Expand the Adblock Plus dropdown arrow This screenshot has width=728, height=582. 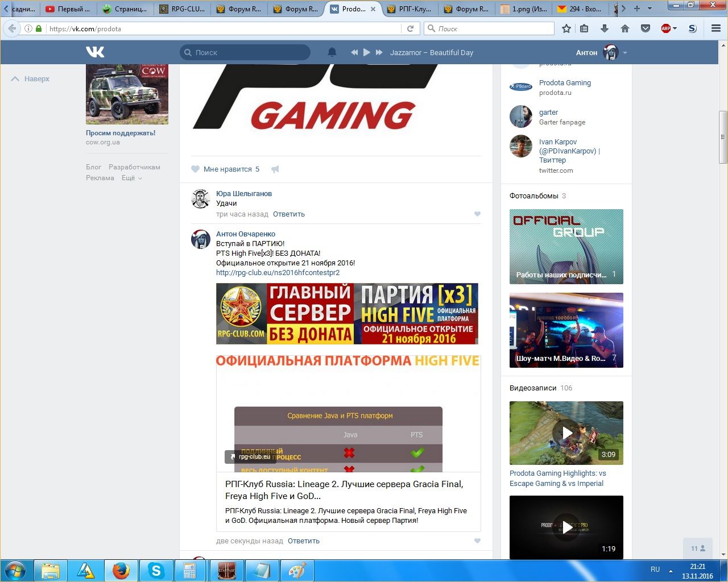pos(675,28)
